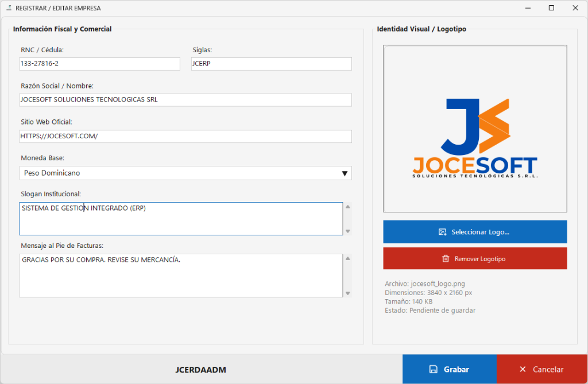
Task: Click the Moneda Base label
Action: point(42,158)
